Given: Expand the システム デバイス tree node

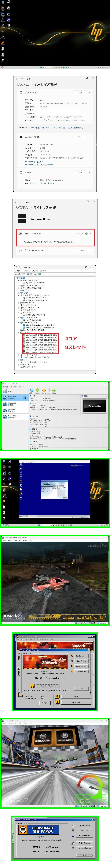Looking at the screenshot, I should coord(19,303).
